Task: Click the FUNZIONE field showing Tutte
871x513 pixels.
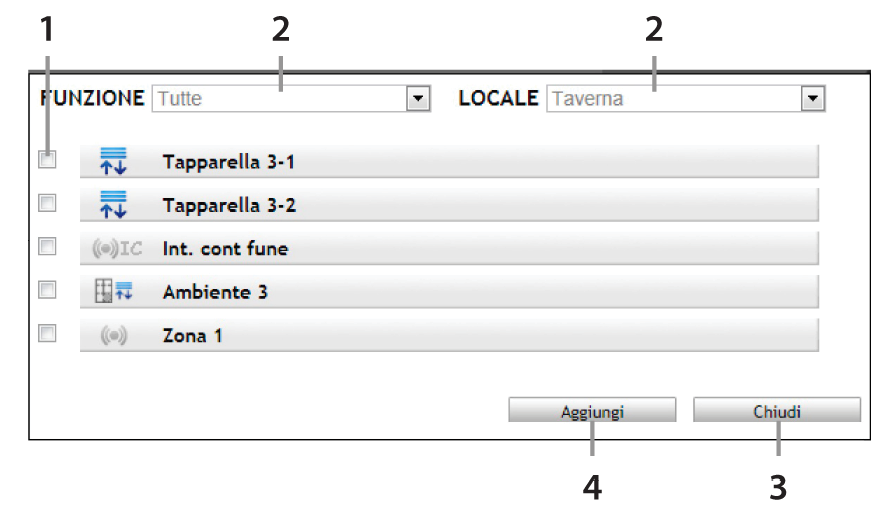Action: 278,100
